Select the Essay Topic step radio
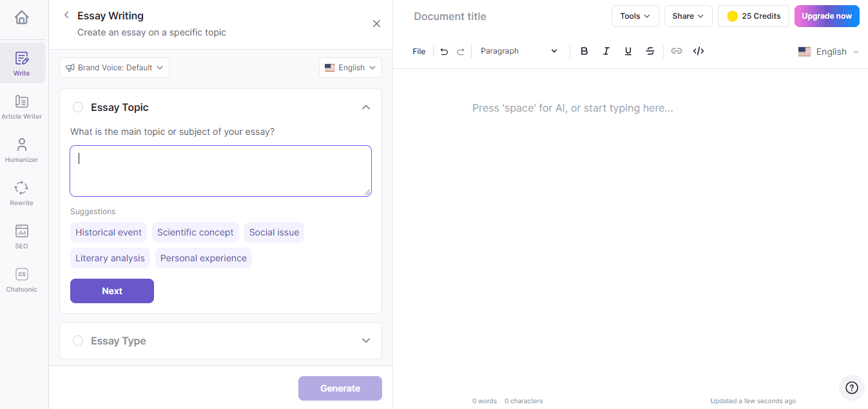 coord(78,107)
